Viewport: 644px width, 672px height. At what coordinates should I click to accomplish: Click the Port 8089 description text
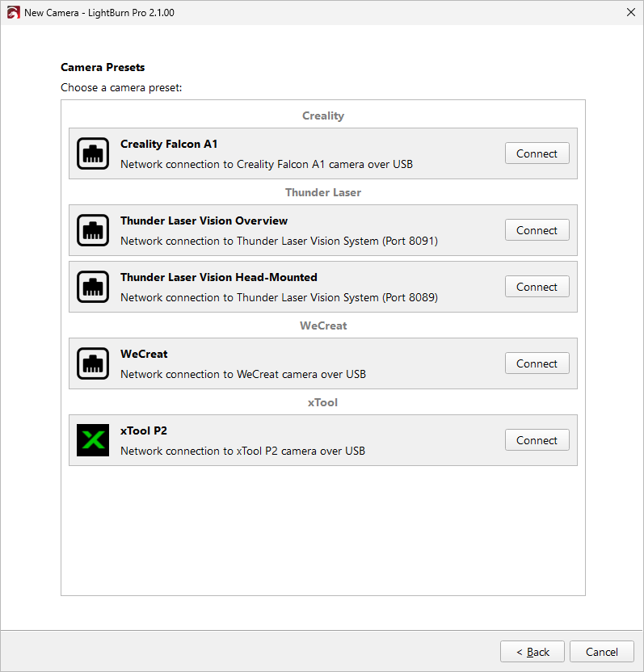coord(279,297)
